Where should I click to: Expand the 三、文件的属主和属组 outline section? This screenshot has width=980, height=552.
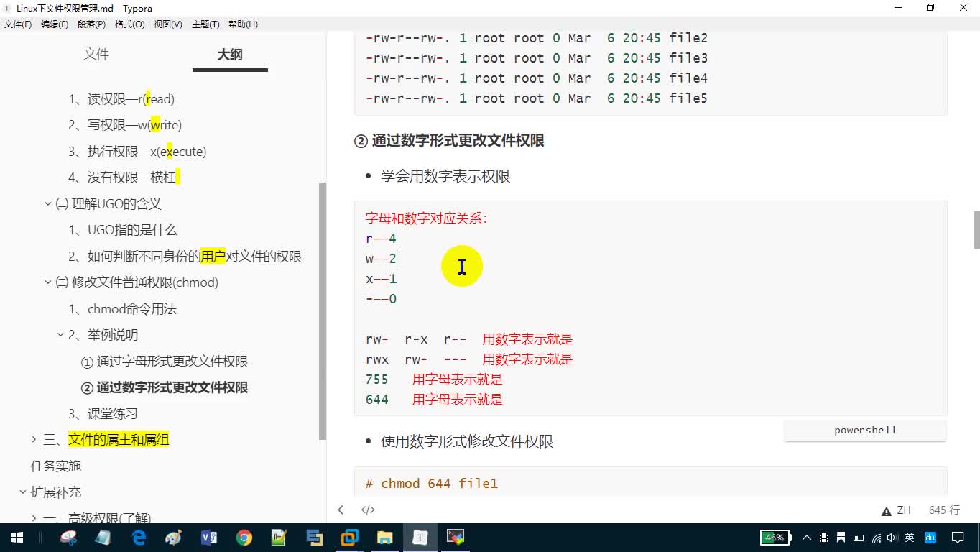34,440
